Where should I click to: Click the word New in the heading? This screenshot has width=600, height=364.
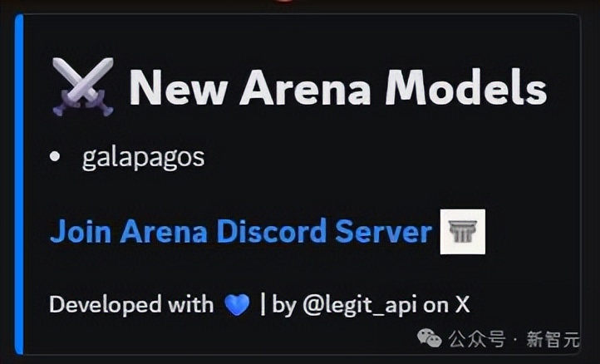click(x=179, y=88)
